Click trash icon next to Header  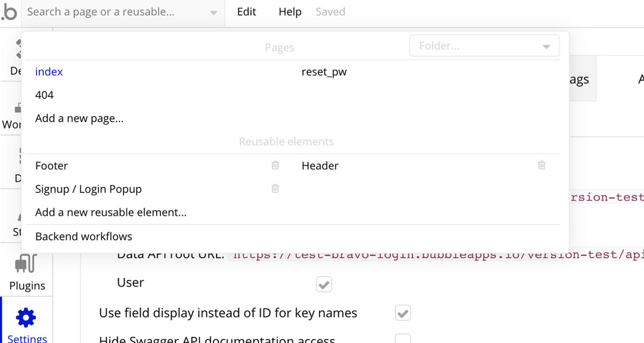coord(541,166)
